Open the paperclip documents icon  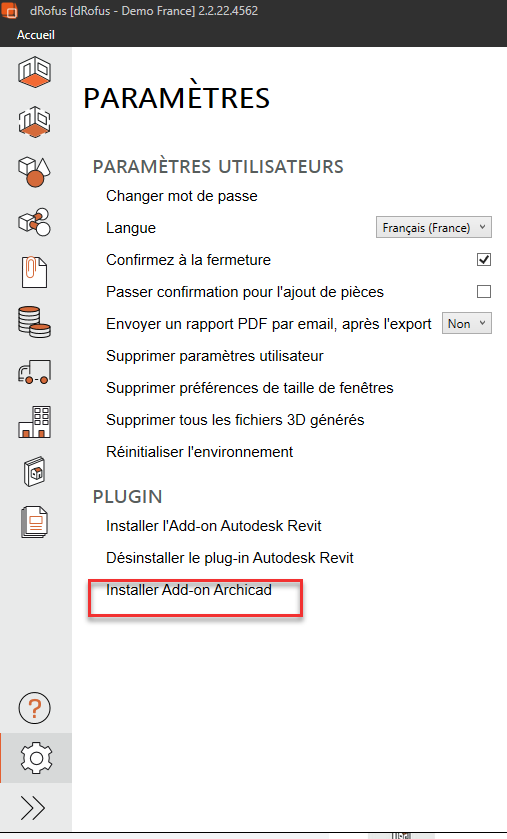pos(34,272)
